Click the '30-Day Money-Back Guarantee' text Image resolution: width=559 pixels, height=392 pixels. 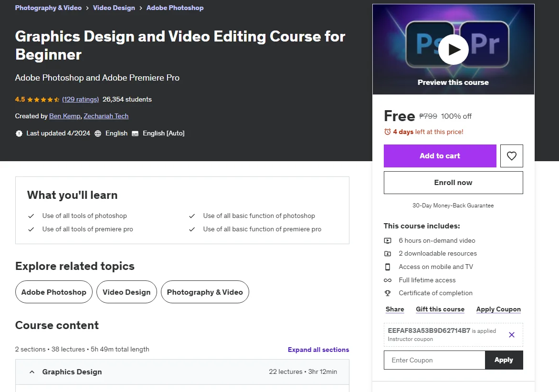453,206
